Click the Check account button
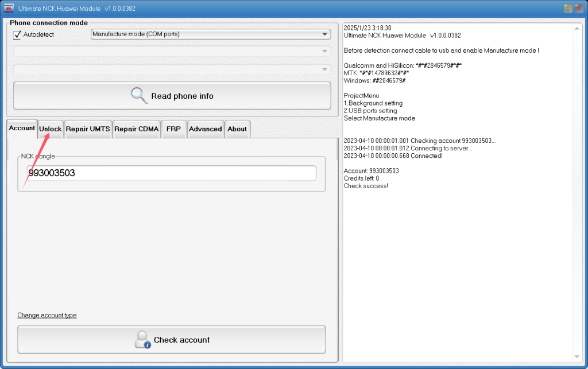The image size is (588, 369). pos(171,340)
